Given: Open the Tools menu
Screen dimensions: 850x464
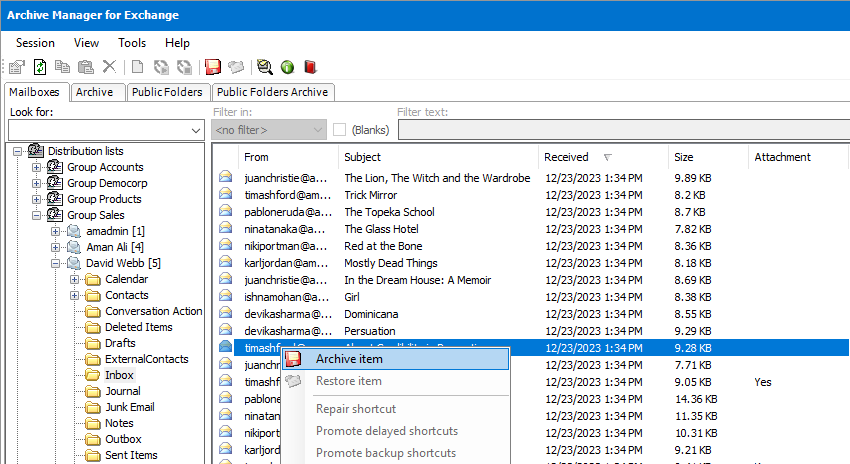Looking at the screenshot, I should [x=132, y=43].
